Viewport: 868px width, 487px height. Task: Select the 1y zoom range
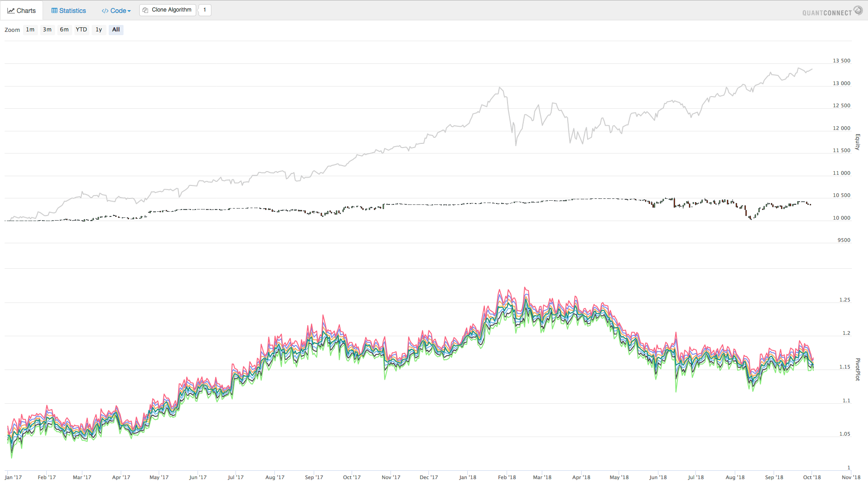(99, 30)
